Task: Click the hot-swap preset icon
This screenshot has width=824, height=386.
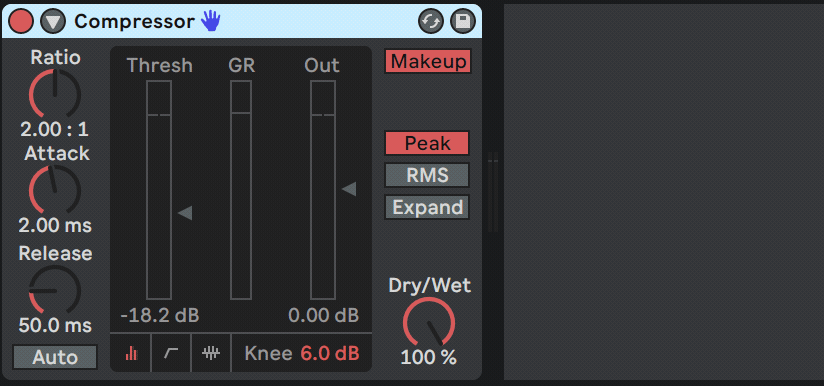Action: [430, 22]
